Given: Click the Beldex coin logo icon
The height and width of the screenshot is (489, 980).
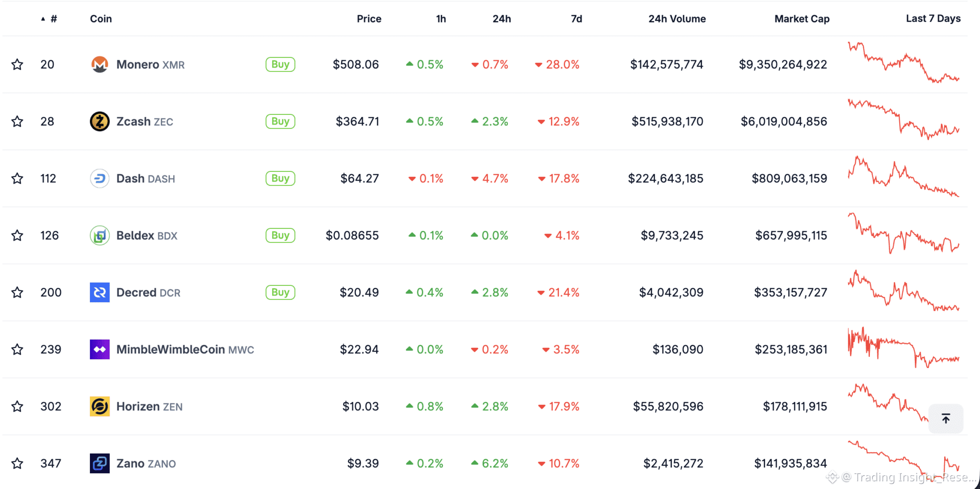Looking at the screenshot, I should click(100, 236).
